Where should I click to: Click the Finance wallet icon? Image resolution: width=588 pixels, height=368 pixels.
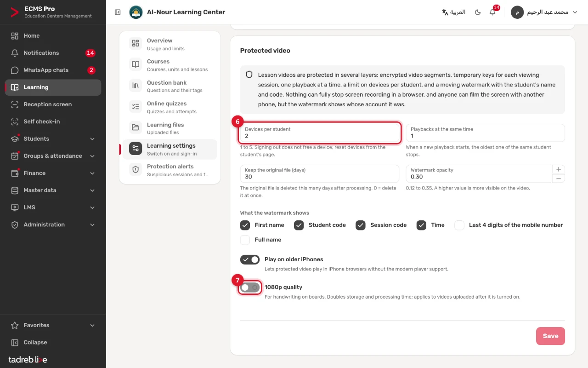tap(15, 173)
